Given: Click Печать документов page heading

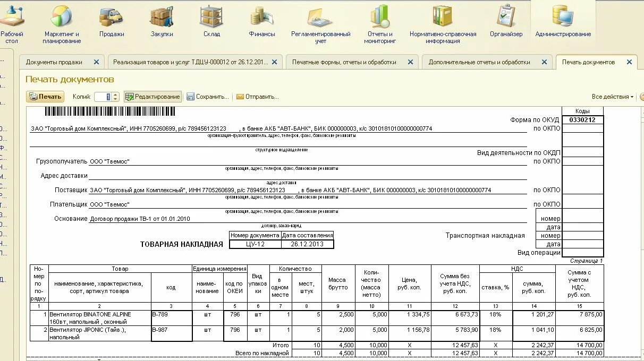Looking at the screenshot, I should 70,80.
